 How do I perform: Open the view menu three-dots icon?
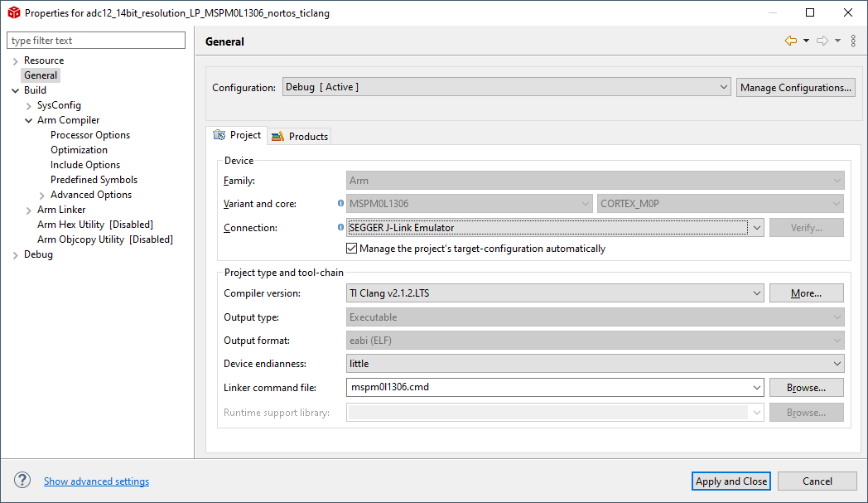(x=853, y=41)
